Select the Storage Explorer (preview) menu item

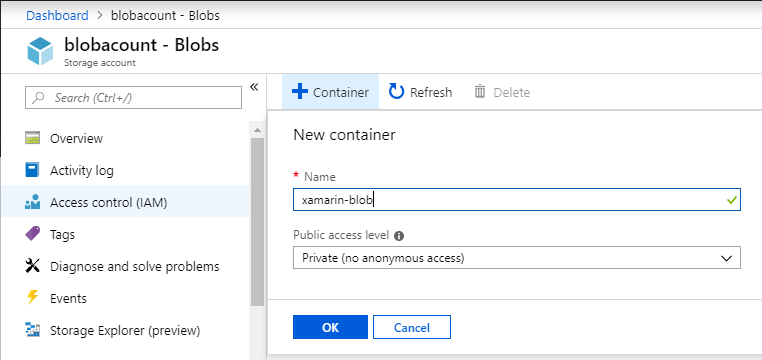(x=125, y=330)
